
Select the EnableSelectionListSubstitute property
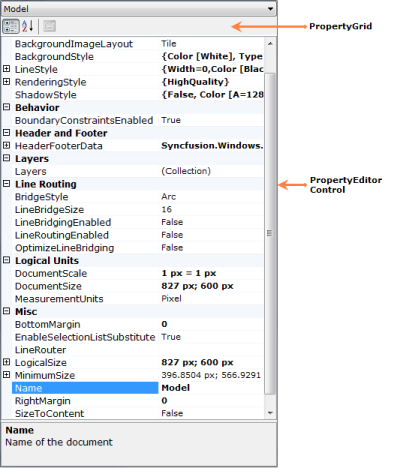point(85,337)
